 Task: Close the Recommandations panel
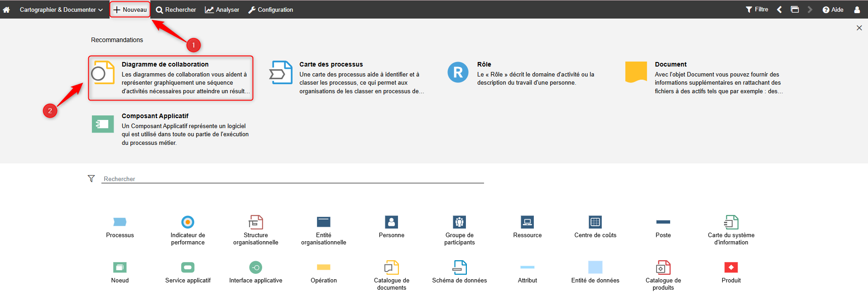[859, 28]
